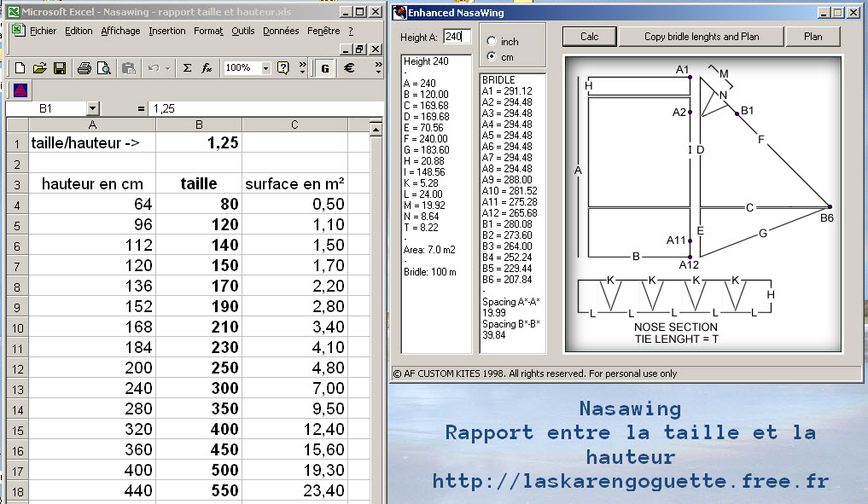The width and height of the screenshot is (868, 504).
Task: Click cell A1 'taille/hauteur ->'
Action: (92, 142)
